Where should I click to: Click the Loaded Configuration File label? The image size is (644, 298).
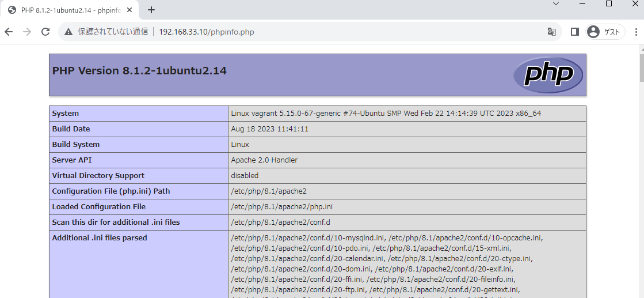tap(98, 206)
